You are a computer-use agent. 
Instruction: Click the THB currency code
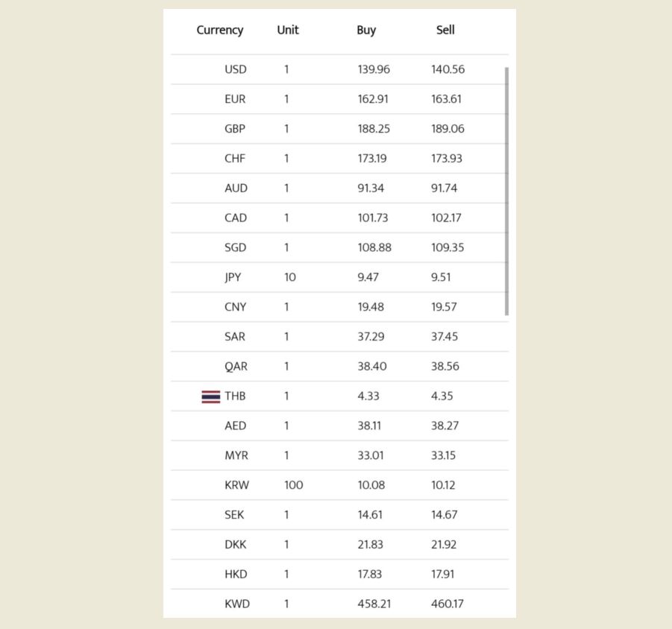235,396
